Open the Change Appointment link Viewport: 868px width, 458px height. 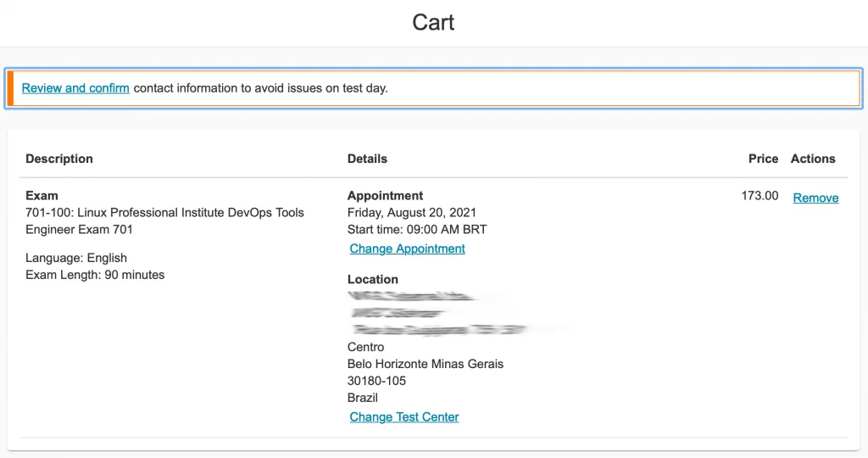tap(407, 249)
